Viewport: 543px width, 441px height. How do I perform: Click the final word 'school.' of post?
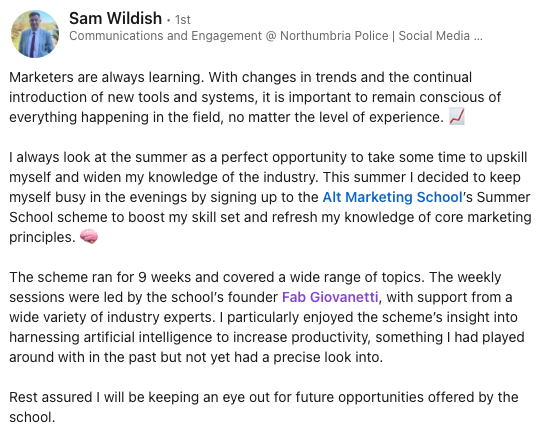pyautogui.click(x=32, y=417)
